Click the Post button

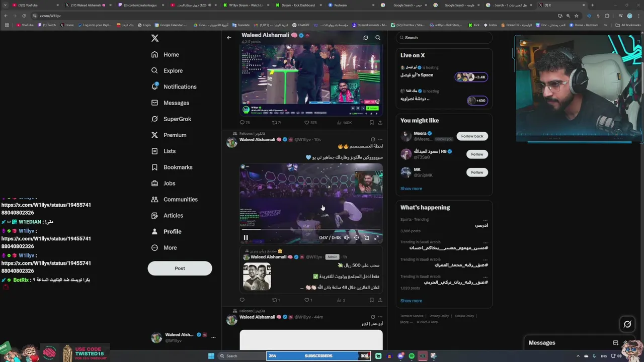(x=180, y=268)
